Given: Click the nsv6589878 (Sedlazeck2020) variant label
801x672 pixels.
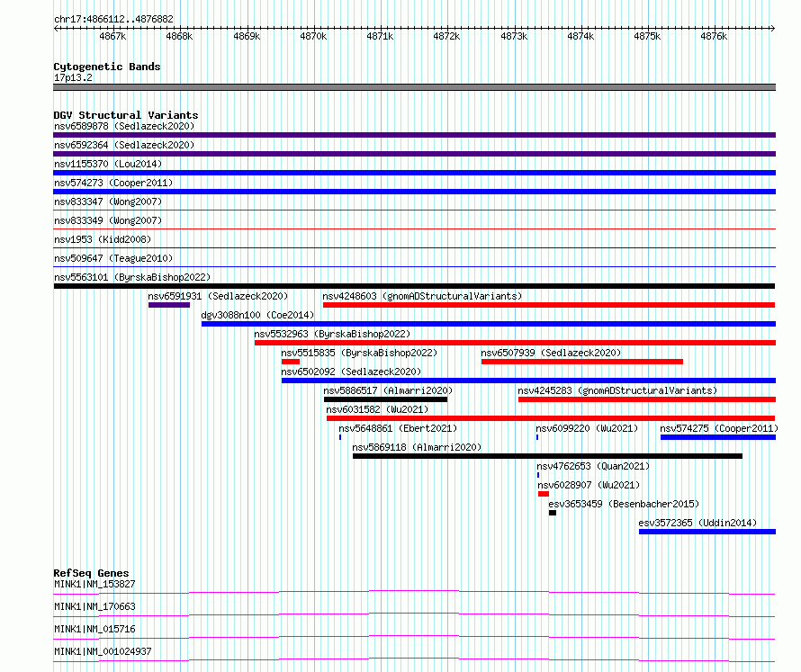Looking at the screenshot, I should click(x=124, y=126).
